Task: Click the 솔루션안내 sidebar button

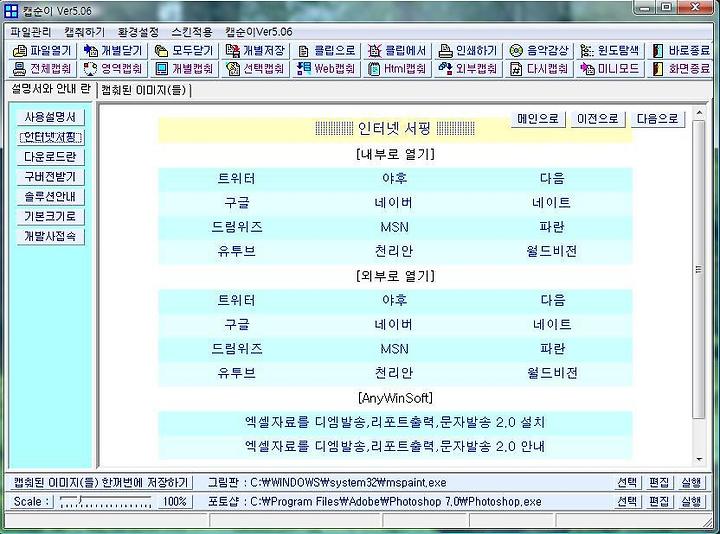Action: [x=51, y=197]
